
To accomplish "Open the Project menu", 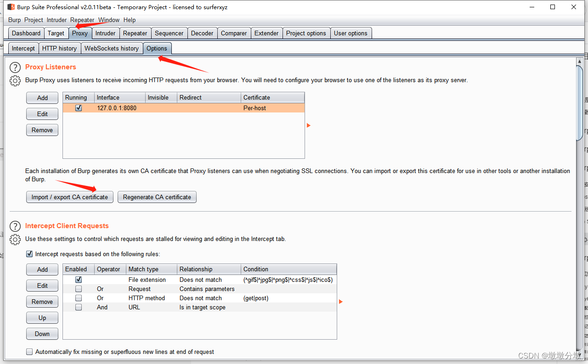I will click(x=34, y=20).
